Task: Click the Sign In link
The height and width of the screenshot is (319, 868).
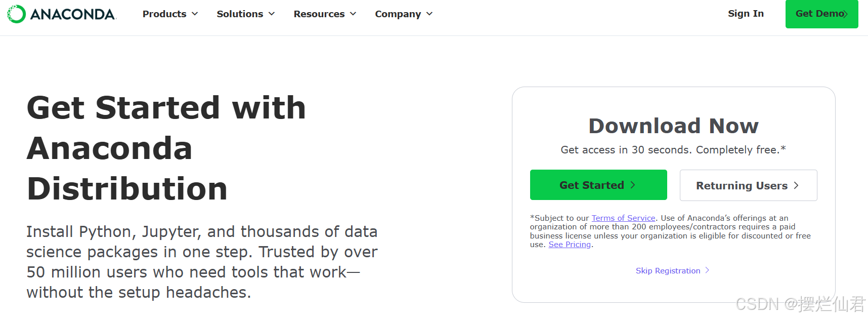Action: 746,14
